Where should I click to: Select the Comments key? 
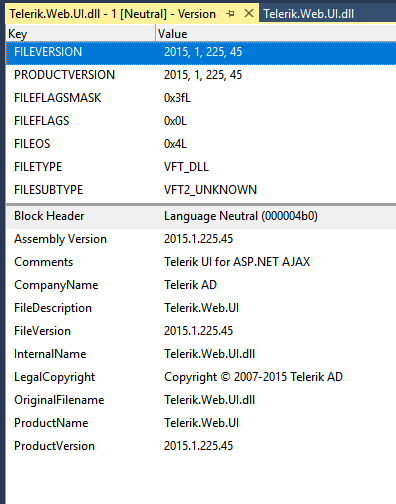(43, 262)
